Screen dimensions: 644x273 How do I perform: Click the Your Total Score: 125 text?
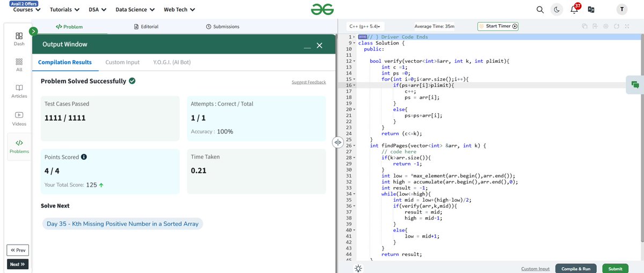74,185
